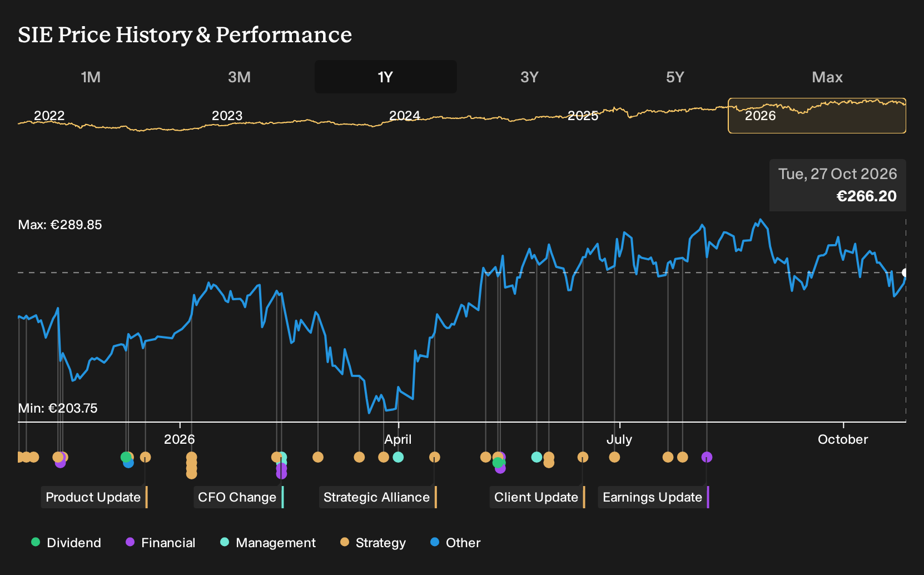Click the Strategic Alliance event label
The height and width of the screenshot is (575, 924).
click(x=378, y=497)
